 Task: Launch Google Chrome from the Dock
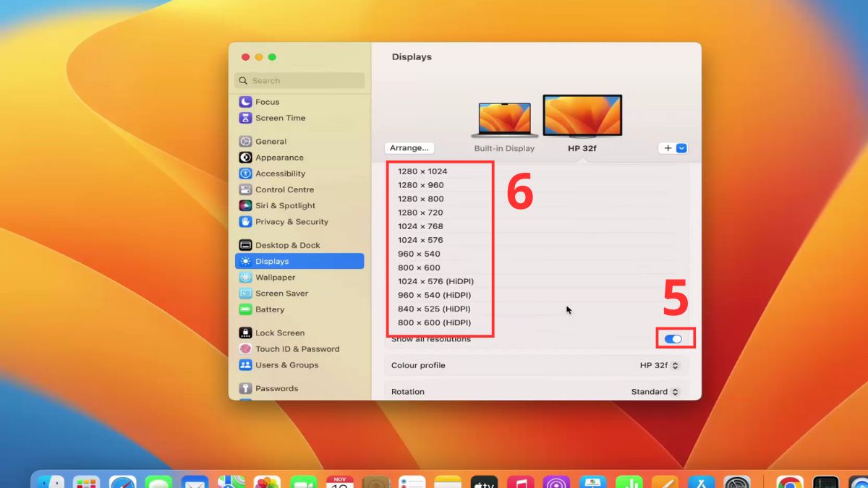pos(789,481)
